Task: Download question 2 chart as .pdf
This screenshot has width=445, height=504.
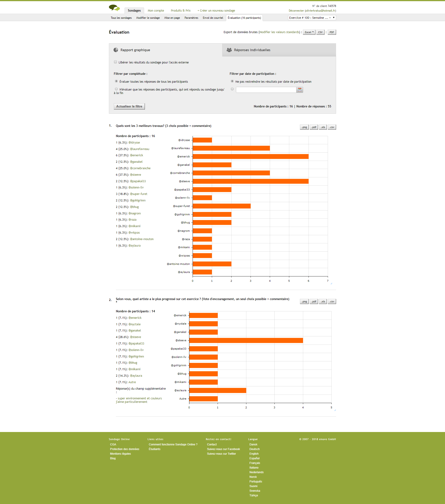Action: (314, 302)
